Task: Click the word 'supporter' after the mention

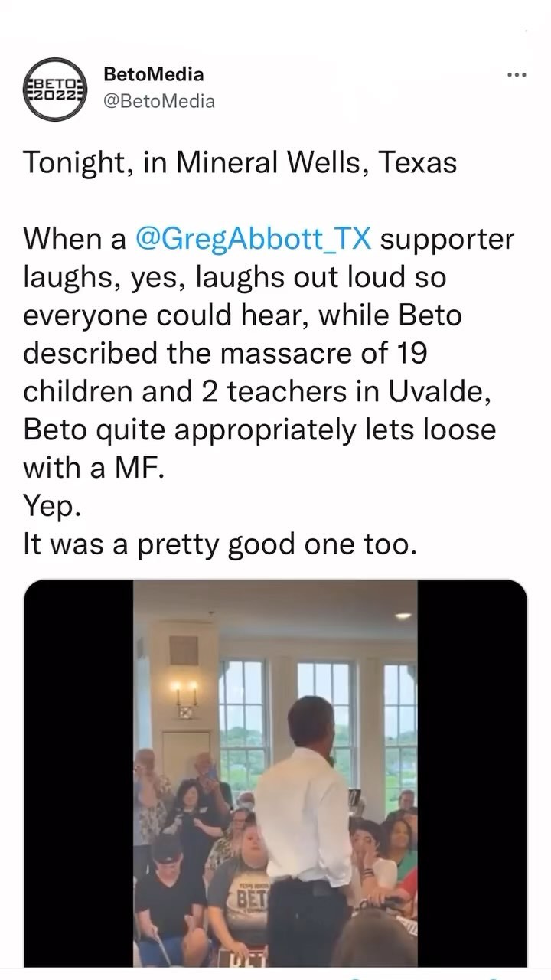Action: (447, 240)
